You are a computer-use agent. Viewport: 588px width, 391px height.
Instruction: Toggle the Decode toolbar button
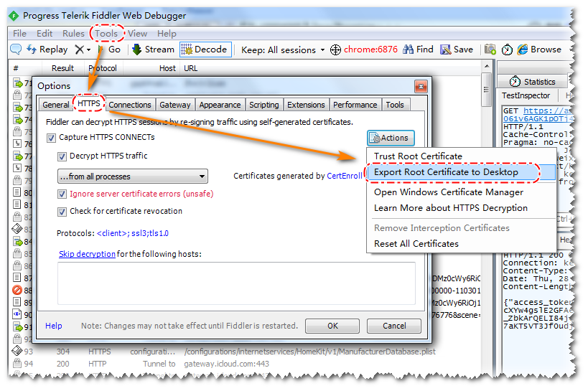[205, 50]
